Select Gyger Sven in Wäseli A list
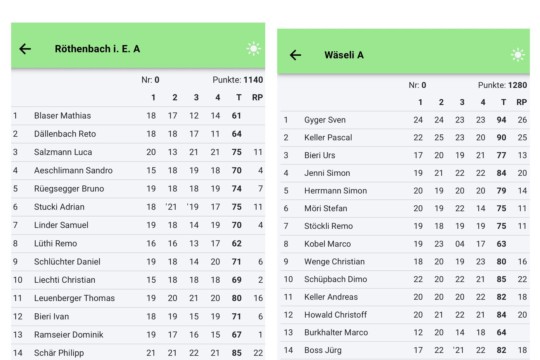This screenshot has width=540, height=360. pyautogui.click(x=404, y=120)
